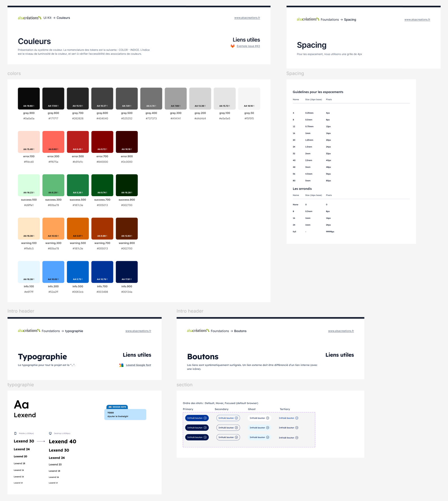Open www.alsacreations.fr link in Couleurs header

point(247,18)
